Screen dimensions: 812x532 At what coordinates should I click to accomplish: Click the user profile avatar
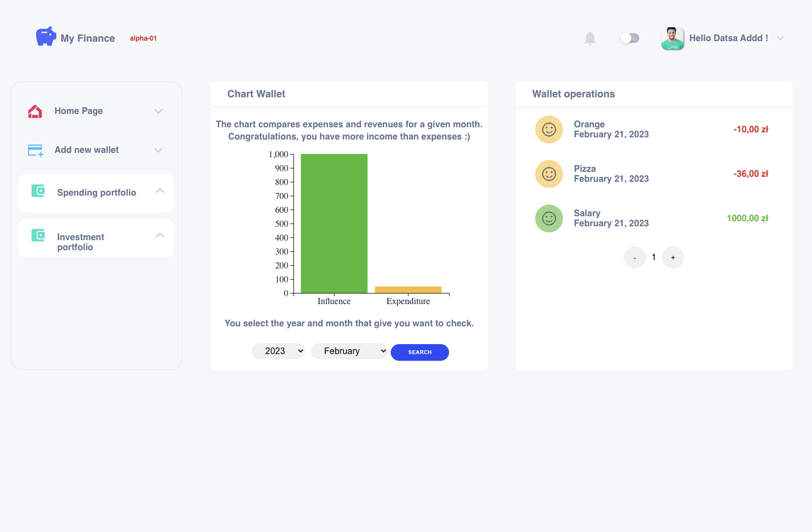672,38
